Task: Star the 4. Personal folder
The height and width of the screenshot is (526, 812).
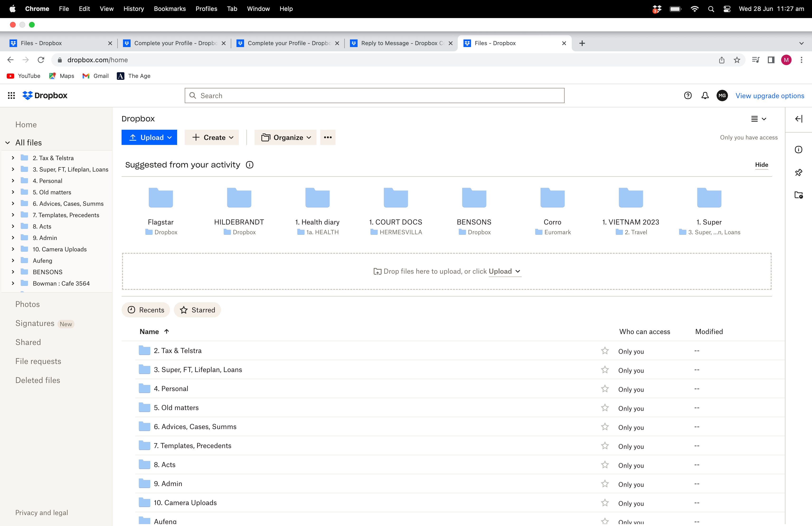Action: tap(604, 388)
